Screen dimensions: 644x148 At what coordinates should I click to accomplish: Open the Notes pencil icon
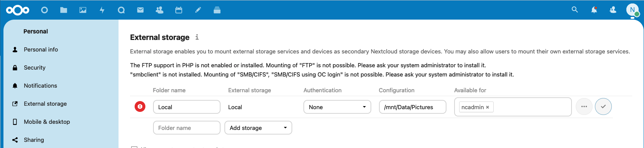[x=198, y=10]
